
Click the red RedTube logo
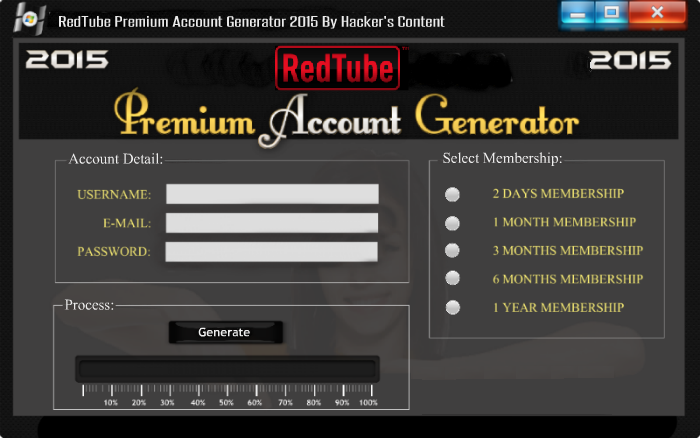coord(338,68)
